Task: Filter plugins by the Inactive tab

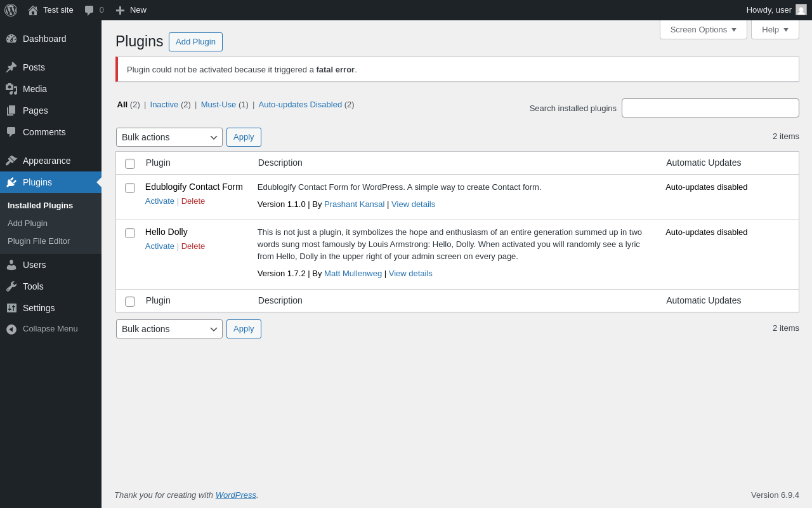Action: click(x=164, y=105)
